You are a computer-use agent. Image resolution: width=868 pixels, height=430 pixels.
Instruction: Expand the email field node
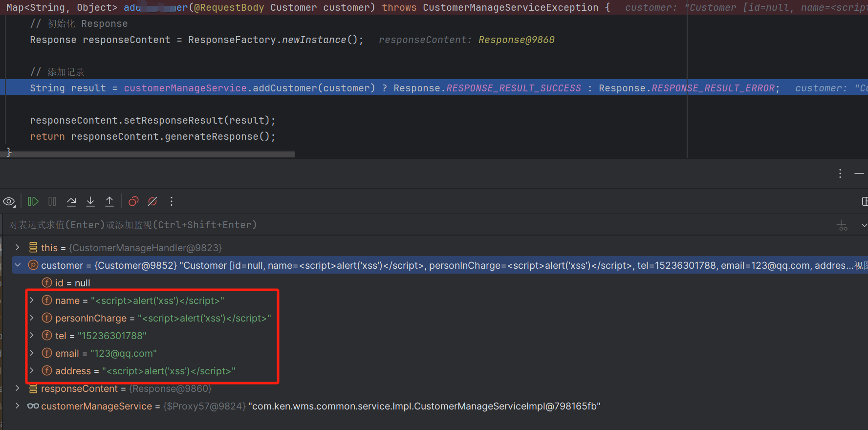point(32,353)
